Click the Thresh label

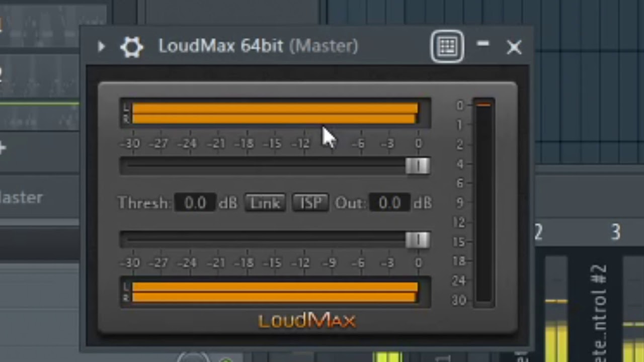tap(144, 203)
